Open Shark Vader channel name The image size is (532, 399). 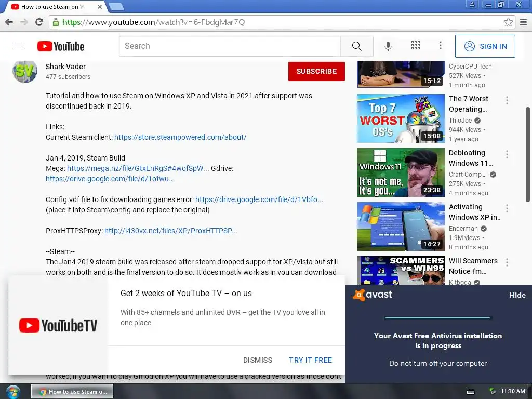pos(65,66)
